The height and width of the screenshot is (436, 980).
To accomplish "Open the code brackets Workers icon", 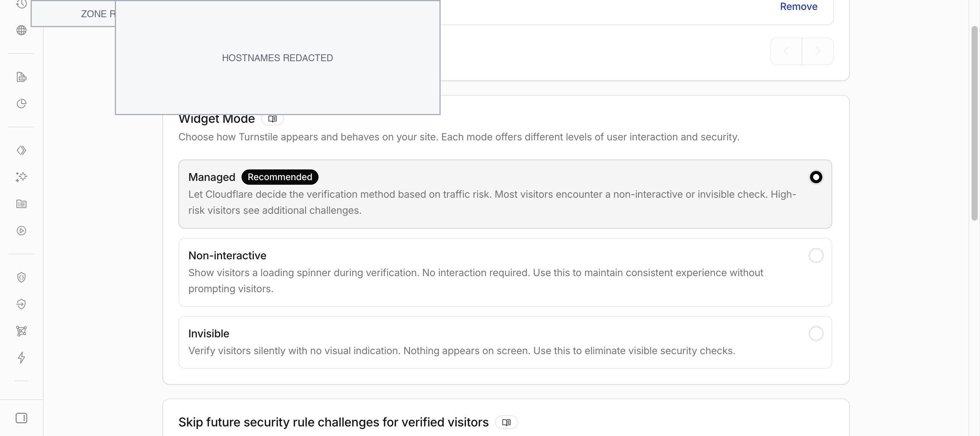I will click(21, 150).
